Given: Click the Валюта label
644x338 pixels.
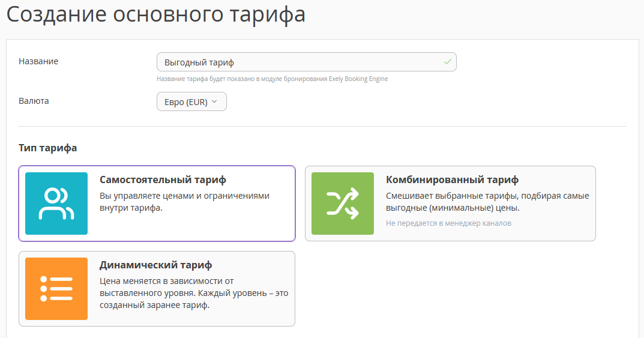Looking at the screenshot, I should 34,101.
